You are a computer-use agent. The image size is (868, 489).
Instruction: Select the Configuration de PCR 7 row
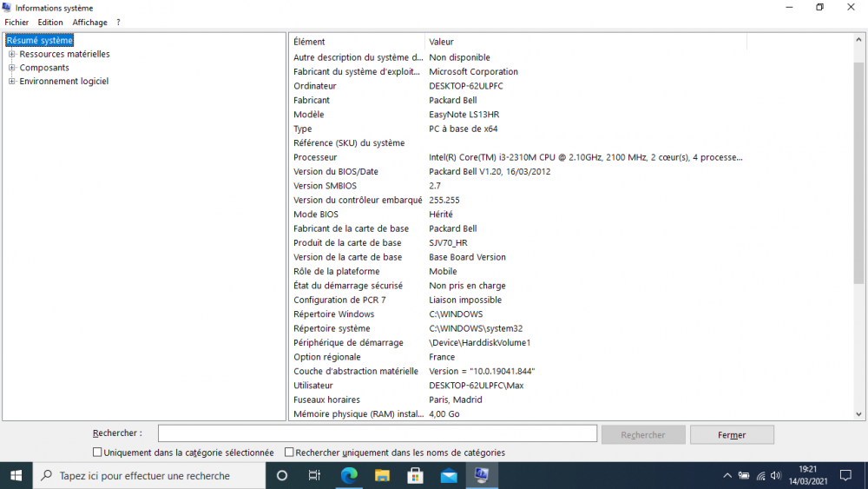(x=517, y=301)
